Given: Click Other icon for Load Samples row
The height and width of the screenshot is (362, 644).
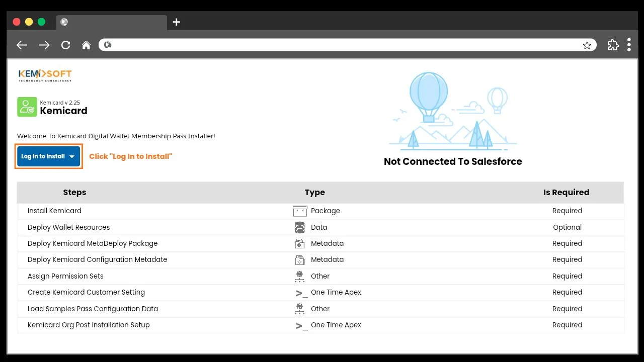Looking at the screenshot, I should [x=300, y=309].
